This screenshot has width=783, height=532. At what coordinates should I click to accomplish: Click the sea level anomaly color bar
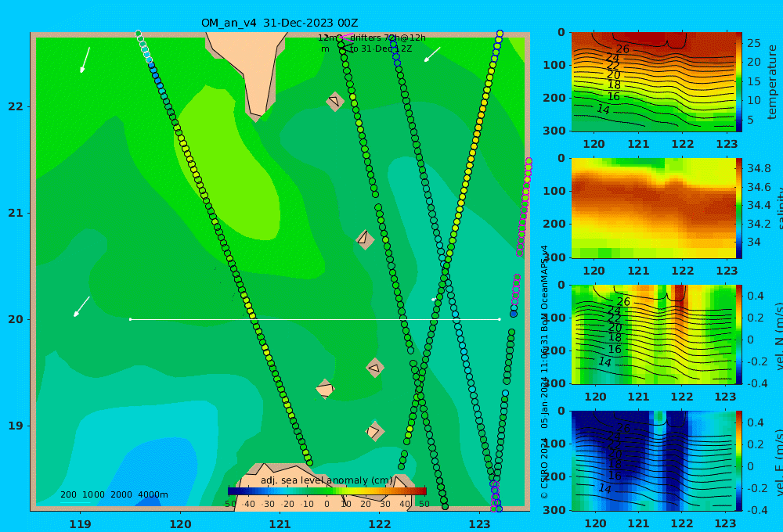pyautogui.click(x=327, y=491)
